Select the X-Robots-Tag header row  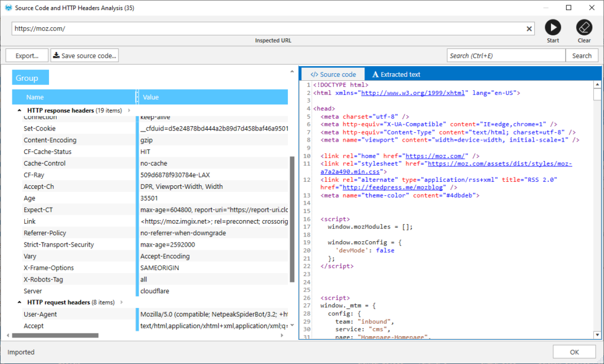click(x=155, y=279)
